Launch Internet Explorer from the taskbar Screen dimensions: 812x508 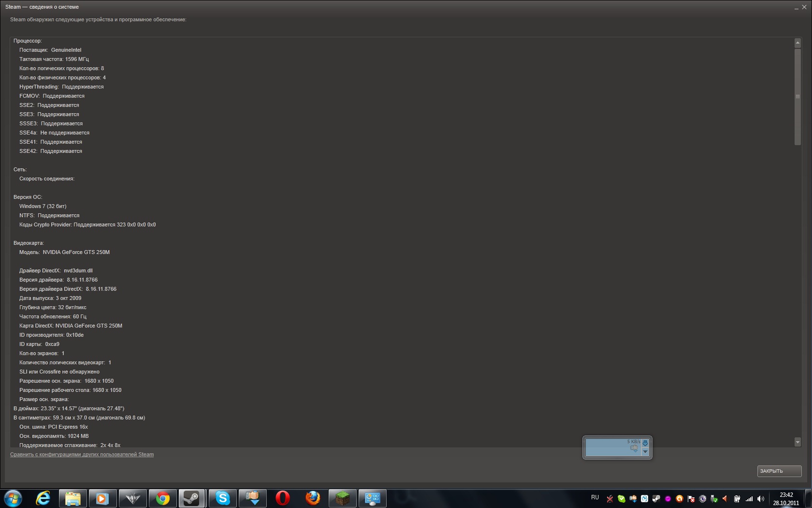coord(43,498)
